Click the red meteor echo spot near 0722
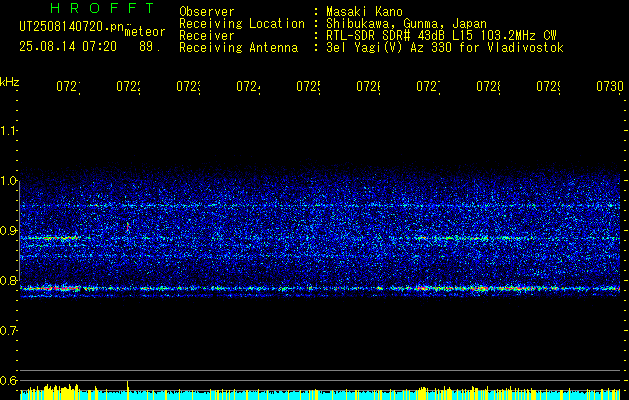 pyautogui.click(x=128, y=227)
